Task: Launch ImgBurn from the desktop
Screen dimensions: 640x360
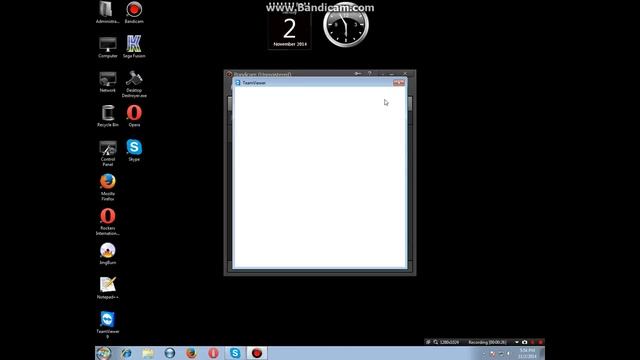Action: click(x=108, y=253)
